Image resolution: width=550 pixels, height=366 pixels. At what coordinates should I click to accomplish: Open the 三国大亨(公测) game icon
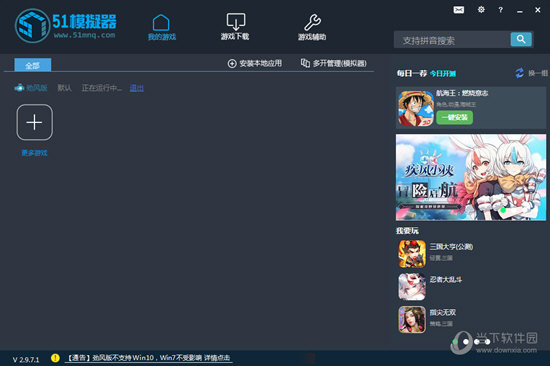pyautogui.click(x=412, y=254)
